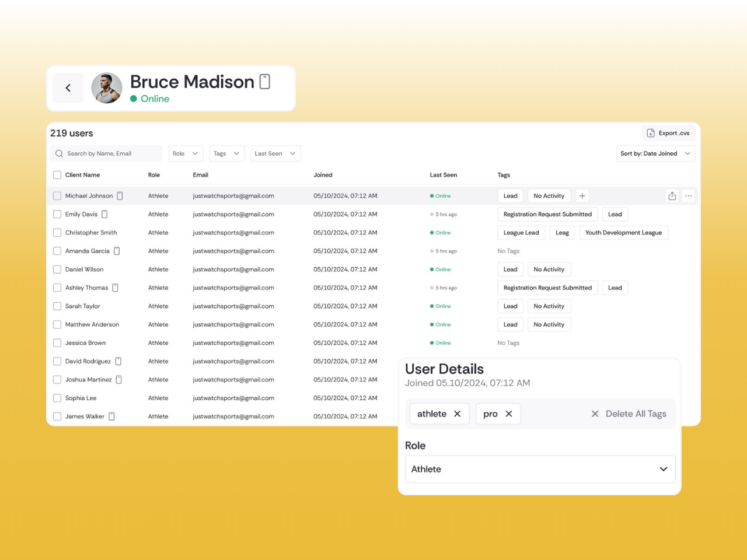Click the phone icon beside Amanda Garcia
747x560 pixels.
coord(117,251)
